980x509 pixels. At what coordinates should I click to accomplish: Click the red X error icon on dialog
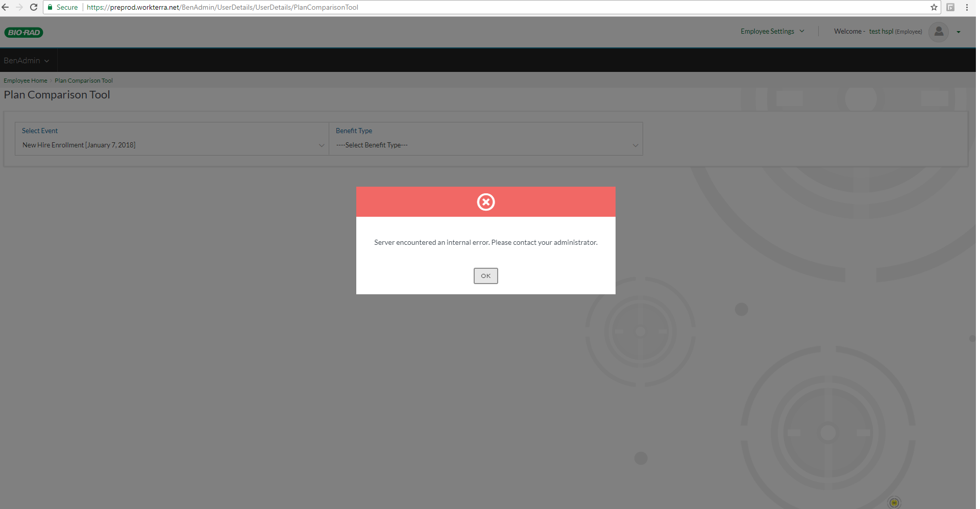point(485,201)
